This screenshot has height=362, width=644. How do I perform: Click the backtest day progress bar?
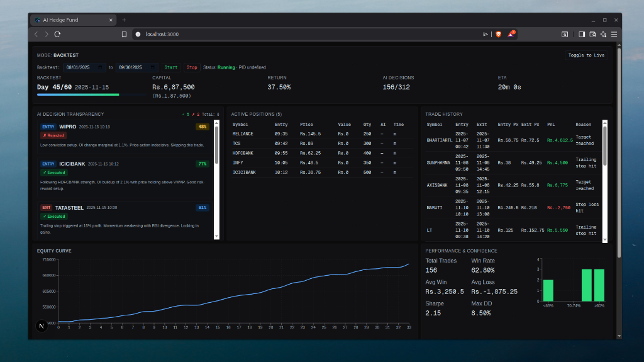click(x=91, y=94)
